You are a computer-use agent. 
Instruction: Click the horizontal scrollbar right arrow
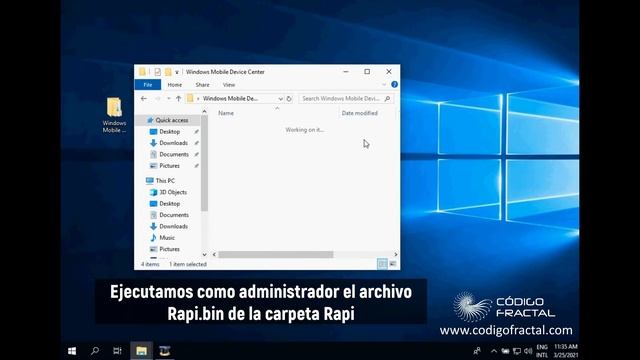(396, 254)
